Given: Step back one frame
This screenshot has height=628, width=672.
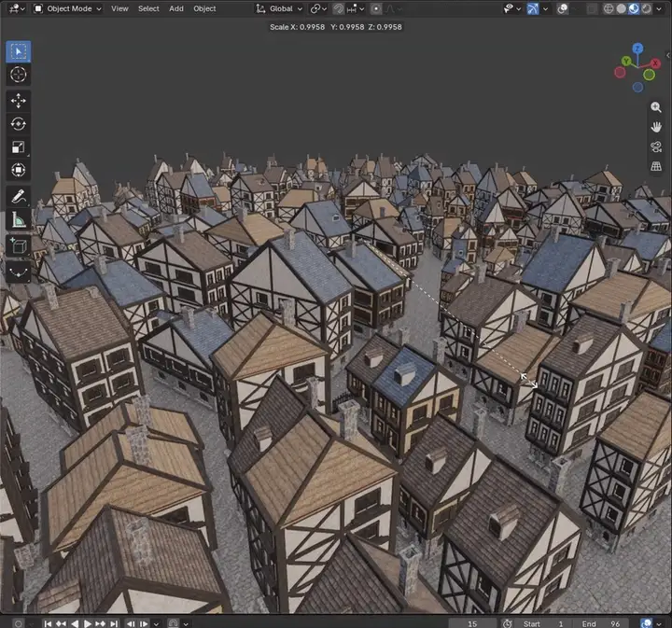Looking at the screenshot, I should tap(131, 623).
